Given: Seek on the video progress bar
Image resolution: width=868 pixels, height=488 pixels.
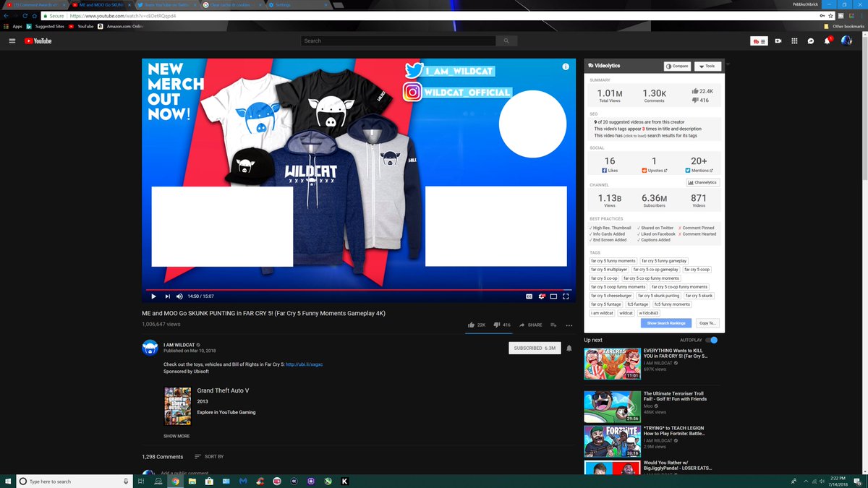Looking at the screenshot, I should click(x=359, y=289).
